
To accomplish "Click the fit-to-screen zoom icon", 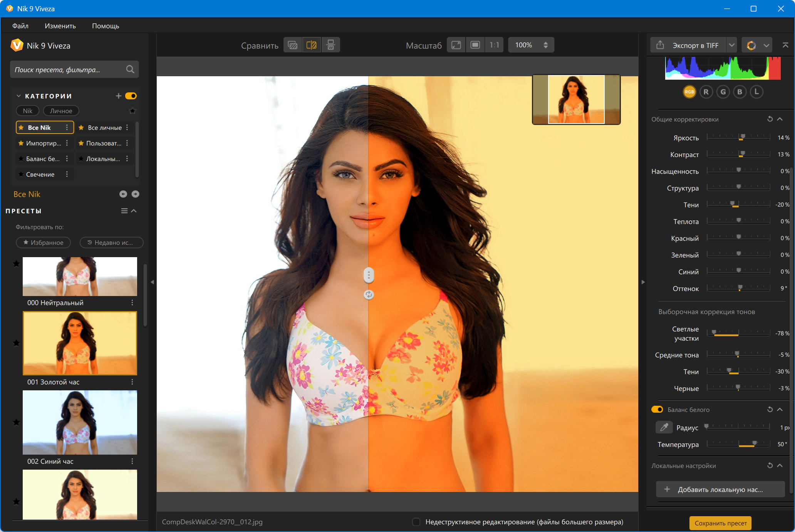I will coord(456,45).
